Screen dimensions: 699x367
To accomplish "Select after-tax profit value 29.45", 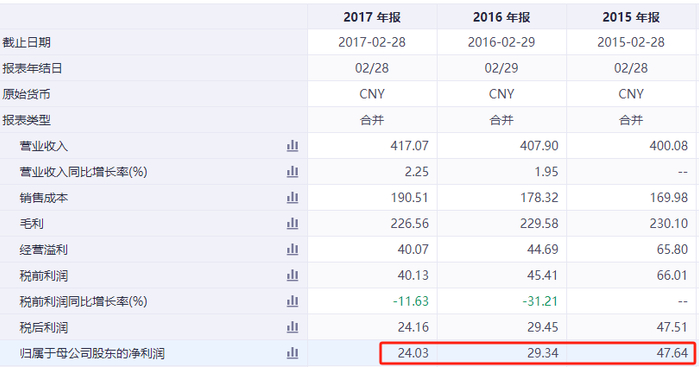I will (543, 327).
